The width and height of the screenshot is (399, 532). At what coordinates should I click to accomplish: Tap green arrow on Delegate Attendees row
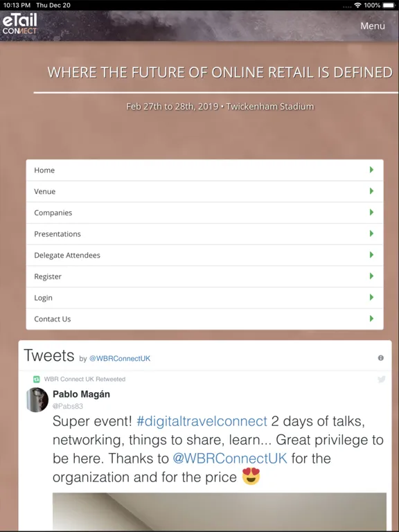pyautogui.click(x=371, y=254)
